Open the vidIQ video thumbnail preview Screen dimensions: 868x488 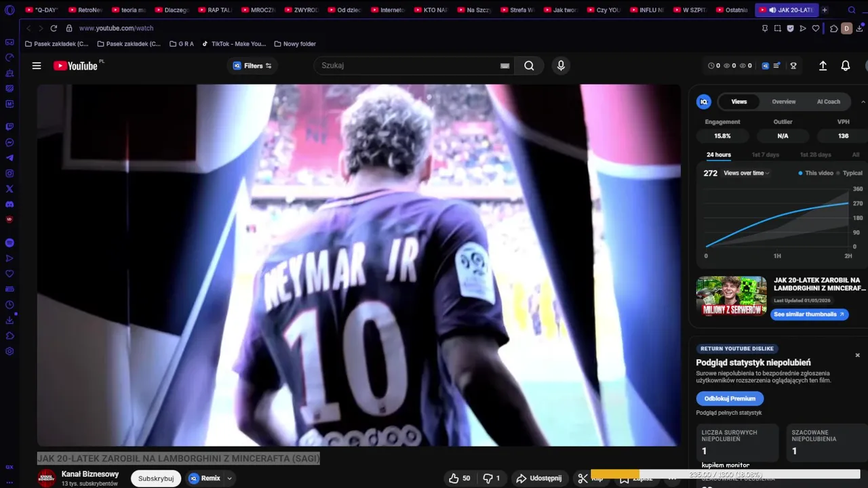click(731, 296)
